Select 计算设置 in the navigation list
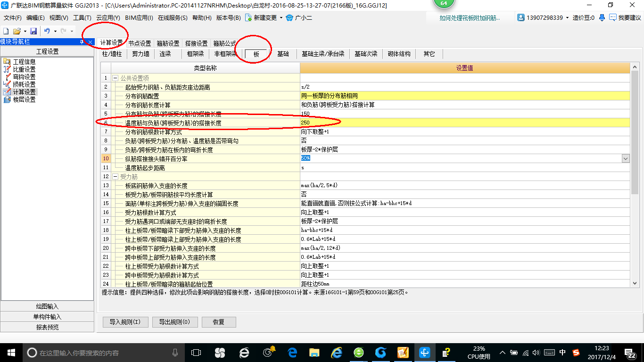Viewport: 644px width, 362px height. pyautogui.click(x=24, y=92)
